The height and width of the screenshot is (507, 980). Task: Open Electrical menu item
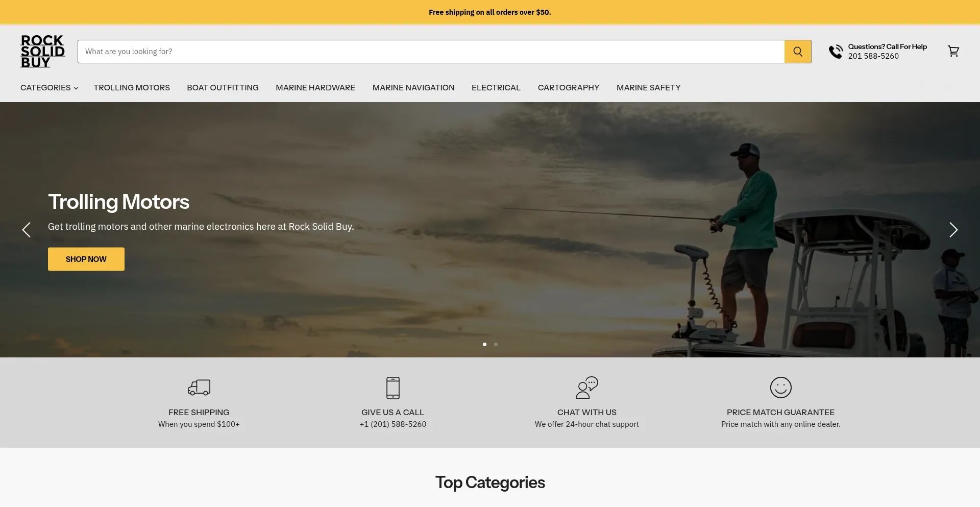[x=496, y=88]
